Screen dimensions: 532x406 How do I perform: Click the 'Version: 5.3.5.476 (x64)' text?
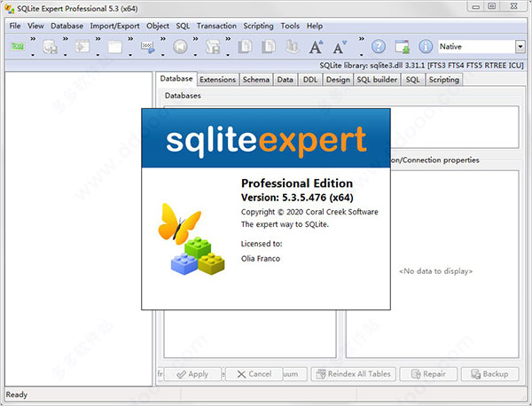[x=297, y=198]
